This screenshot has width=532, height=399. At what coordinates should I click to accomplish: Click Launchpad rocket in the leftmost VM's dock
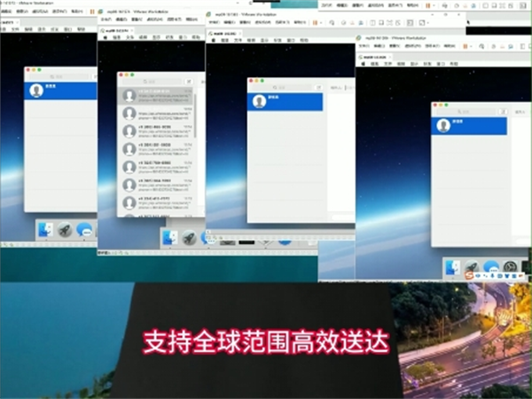[64, 230]
